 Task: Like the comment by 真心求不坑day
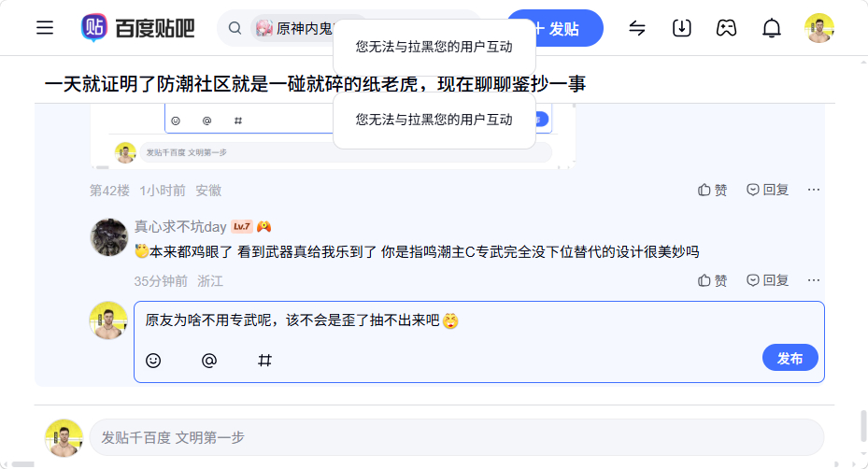(712, 280)
